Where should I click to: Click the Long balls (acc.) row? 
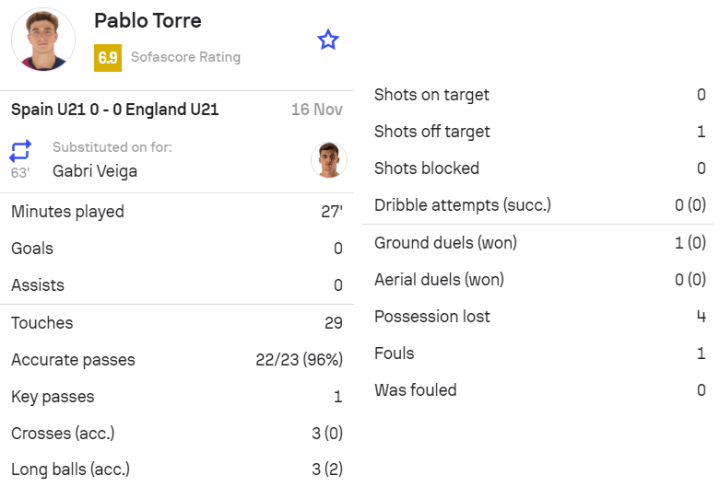click(x=176, y=469)
